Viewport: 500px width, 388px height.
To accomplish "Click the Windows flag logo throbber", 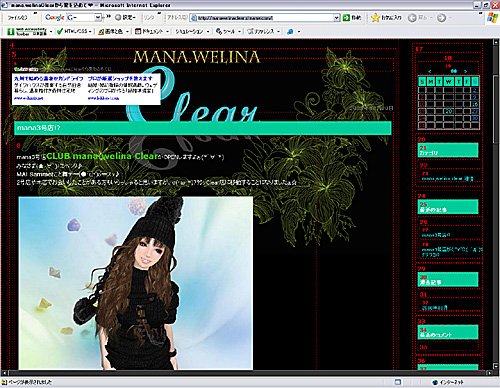I will (492, 18).
